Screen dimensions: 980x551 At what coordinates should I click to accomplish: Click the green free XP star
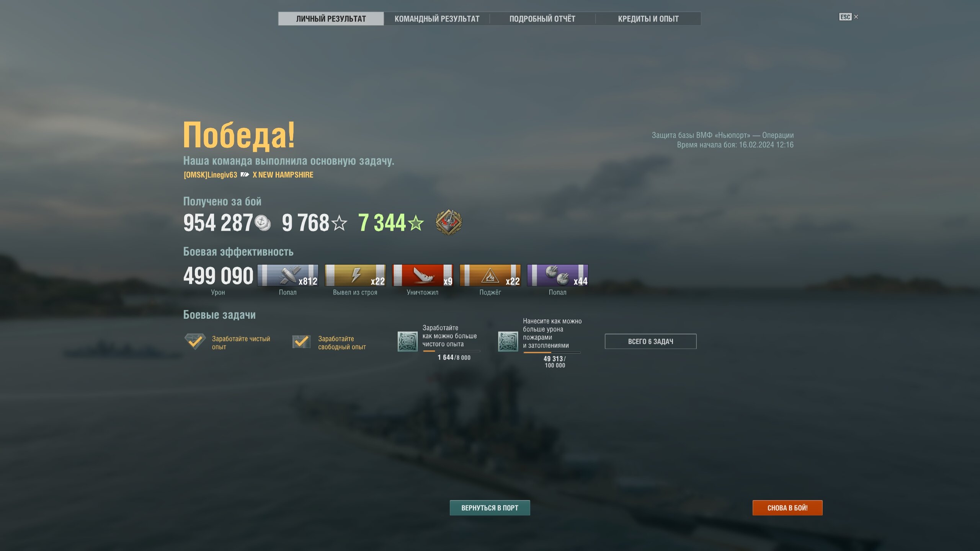point(416,223)
